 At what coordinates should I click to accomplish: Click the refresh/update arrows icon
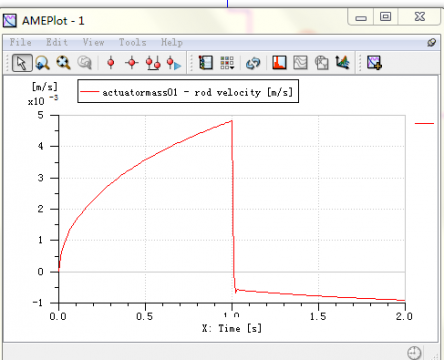coord(253,63)
